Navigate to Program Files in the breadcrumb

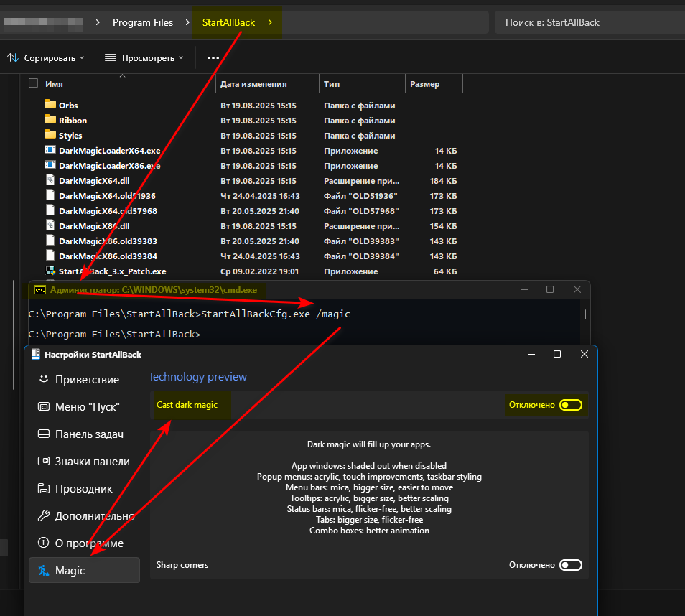click(143, 22)
